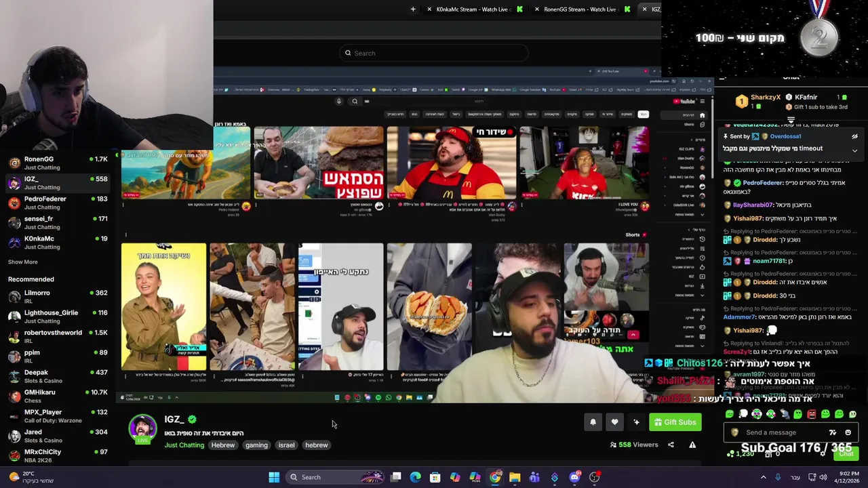Open Discord from the taskbar
Viewport: 868px width, 488px height.
pyautogui.click(x=574, y=477)
